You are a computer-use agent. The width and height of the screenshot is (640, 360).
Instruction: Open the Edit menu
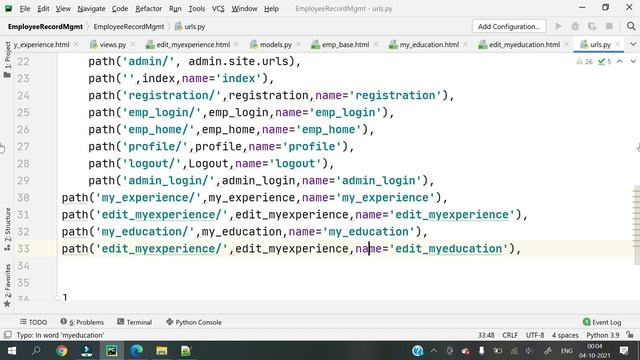(43, 9)
